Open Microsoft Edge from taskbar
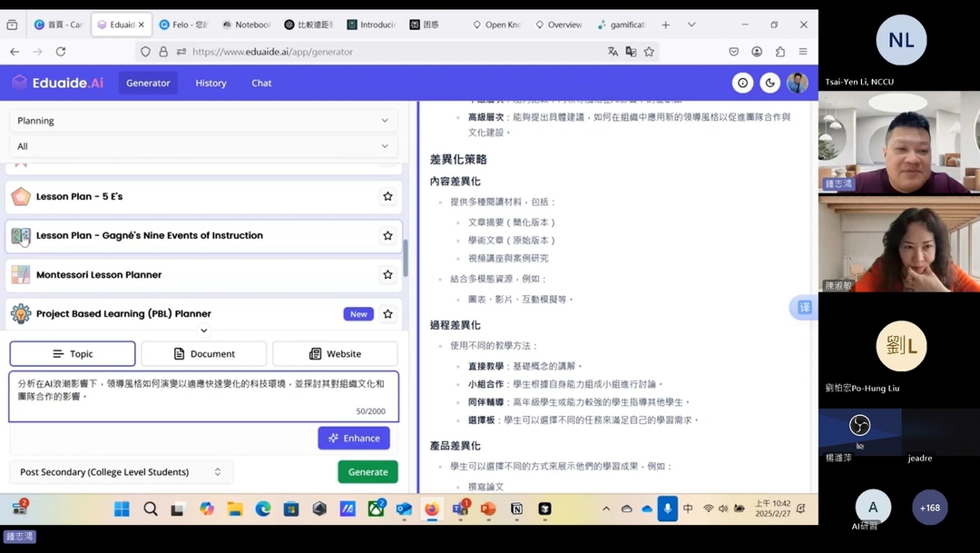Image resolution: width=980 pixels, height=553 pixels. point(262,509)
